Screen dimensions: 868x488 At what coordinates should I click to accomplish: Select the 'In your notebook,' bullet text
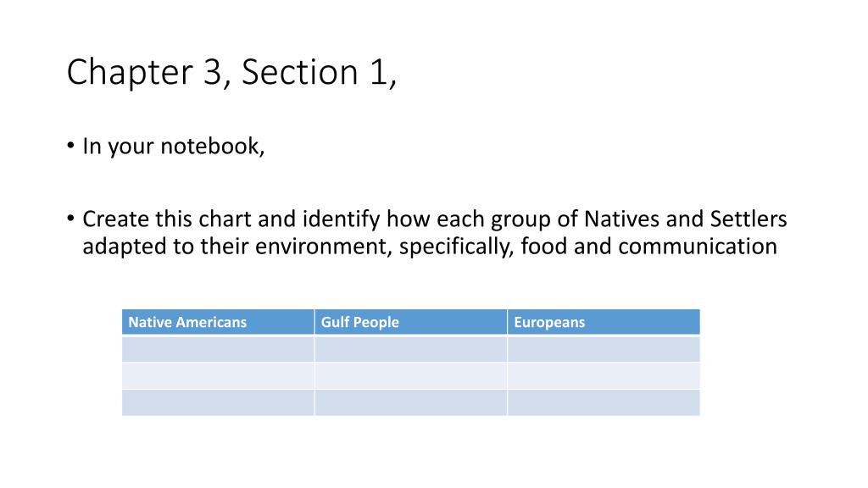pyautogui.click(x=173, y=146)
